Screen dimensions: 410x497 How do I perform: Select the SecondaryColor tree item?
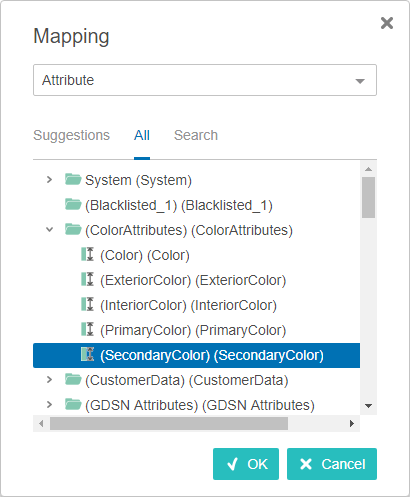pos(196,355)
